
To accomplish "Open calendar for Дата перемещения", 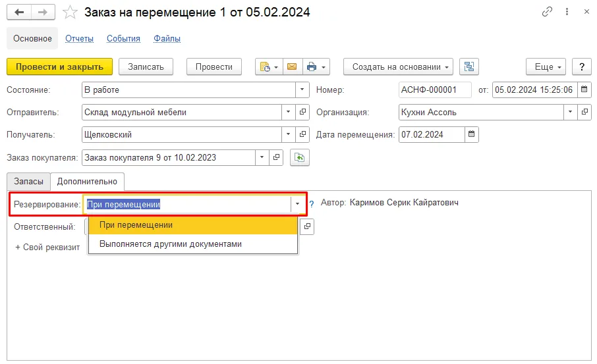I will [471, 134].
